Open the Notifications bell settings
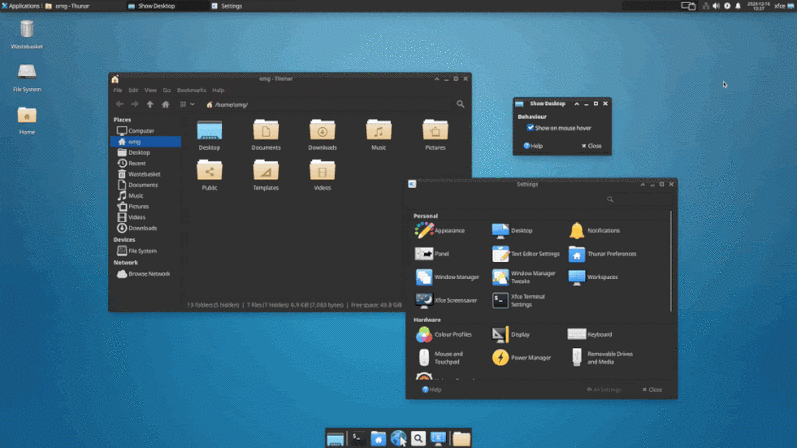797x448 pixels. [x=577, y=230]
